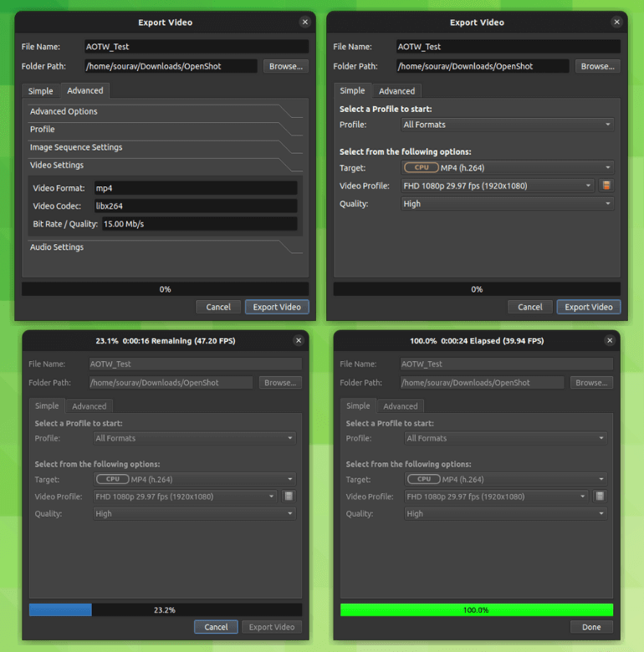The height and width of the screenshot is (652, 644).
Task: Expand Image Sequence Settings section
Action: [x=165, y=147]
